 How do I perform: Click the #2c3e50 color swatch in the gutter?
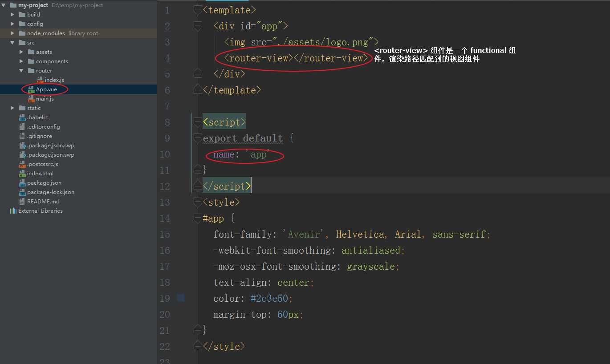point(180,298)
